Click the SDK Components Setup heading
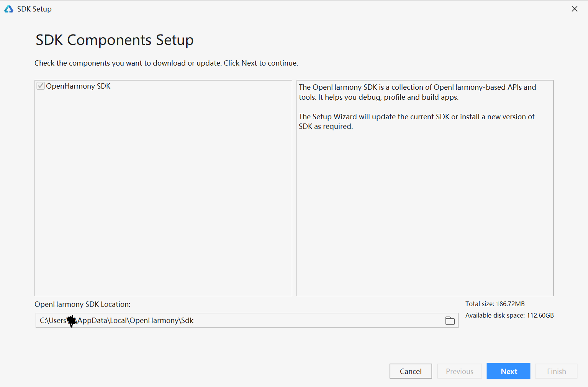 (115, 40)
